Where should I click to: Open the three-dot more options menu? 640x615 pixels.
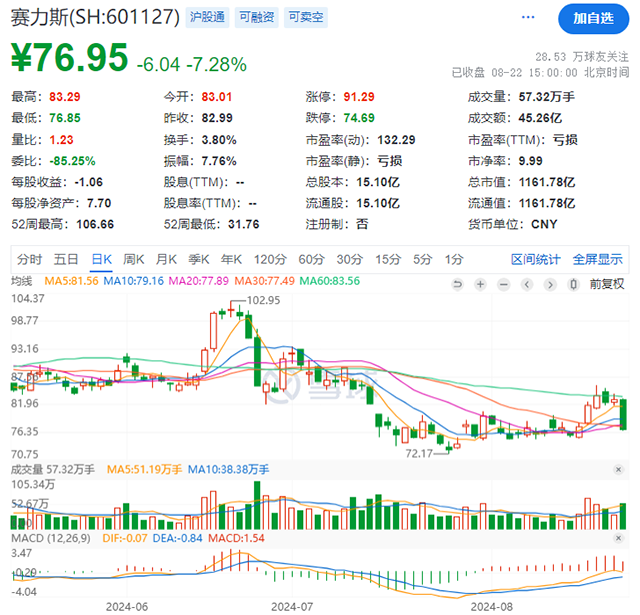click(x=528, y=17)
